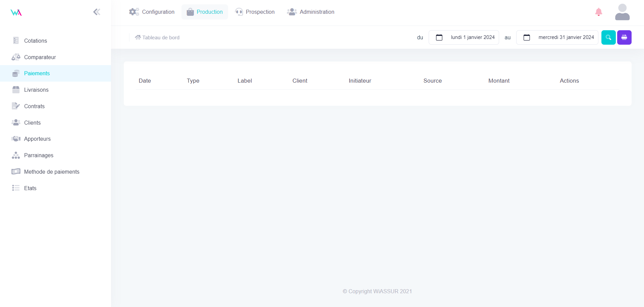Open the Contrats section

pyautogui.click(x=34, y=106)
